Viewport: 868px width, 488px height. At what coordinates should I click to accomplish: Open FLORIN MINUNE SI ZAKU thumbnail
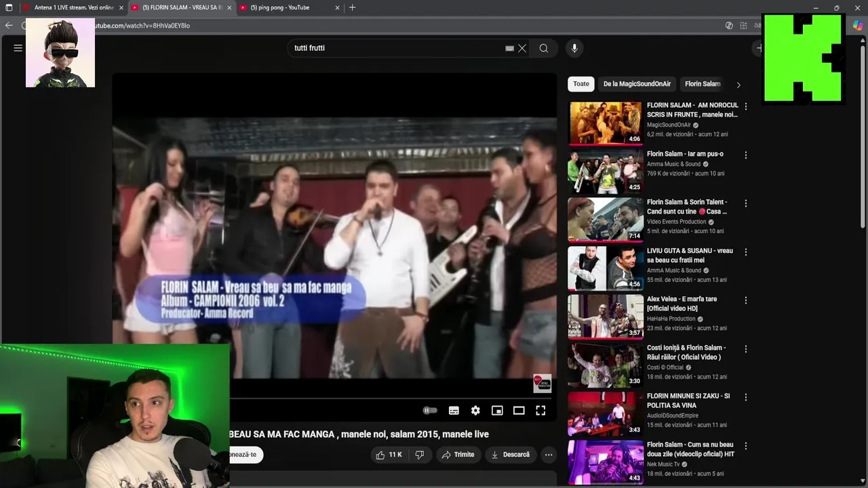tap(605, 414)
